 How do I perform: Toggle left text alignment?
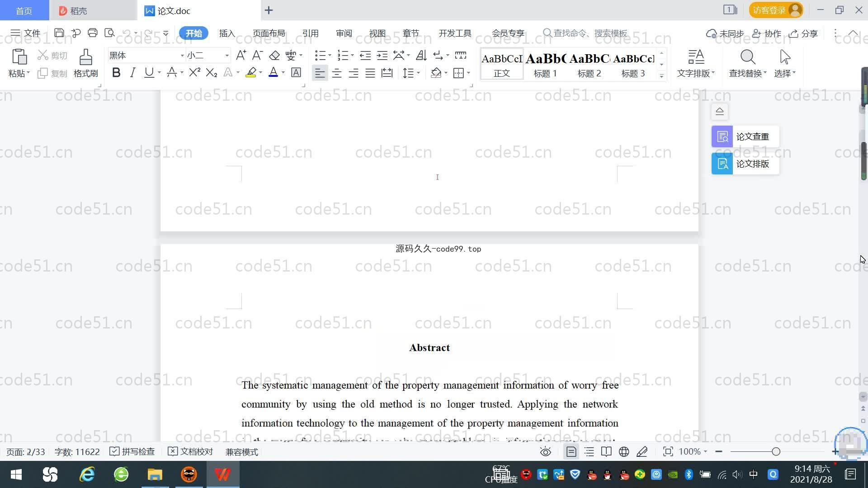[320, 73]
